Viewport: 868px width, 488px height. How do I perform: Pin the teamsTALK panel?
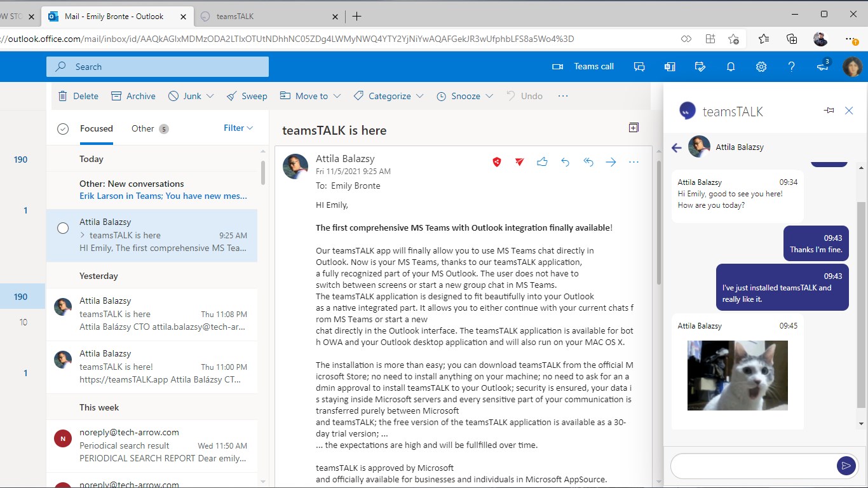coord(829,111)
